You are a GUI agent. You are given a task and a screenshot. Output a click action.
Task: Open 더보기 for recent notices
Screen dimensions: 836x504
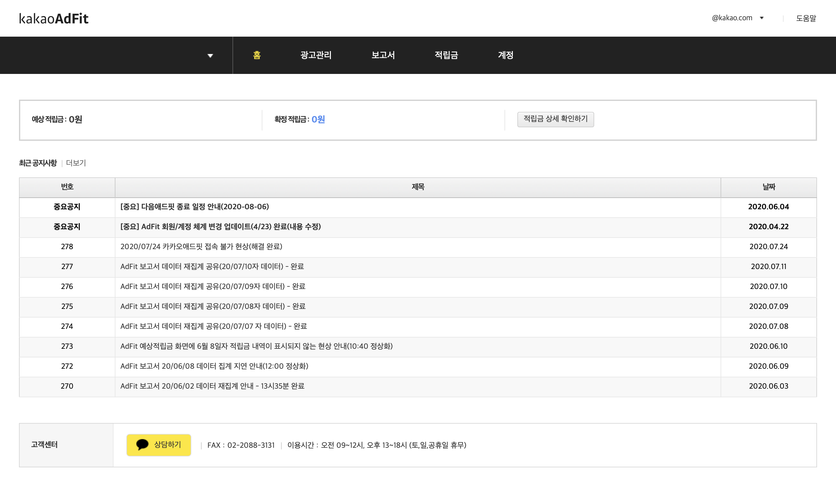(76, 163)
